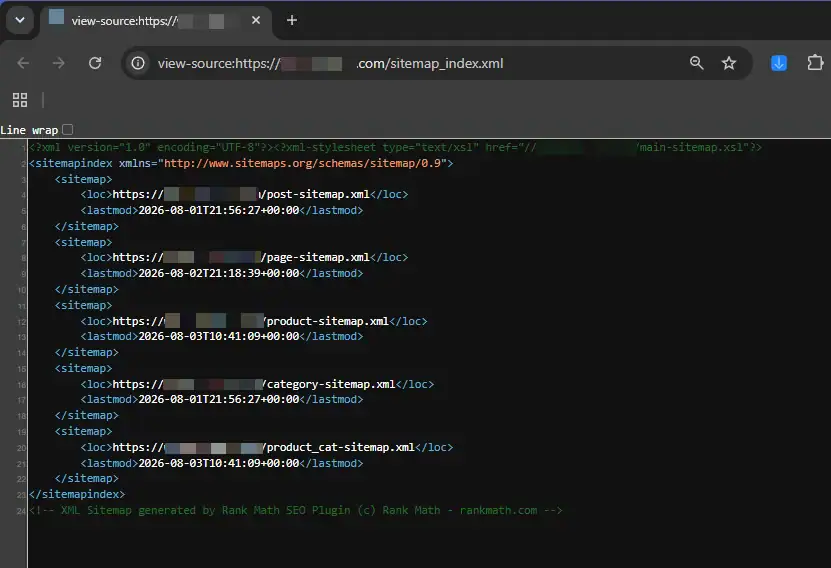Screen dimensions: 831x568
Task: Click the page-sitemap.xml URL
Action: 241,258
